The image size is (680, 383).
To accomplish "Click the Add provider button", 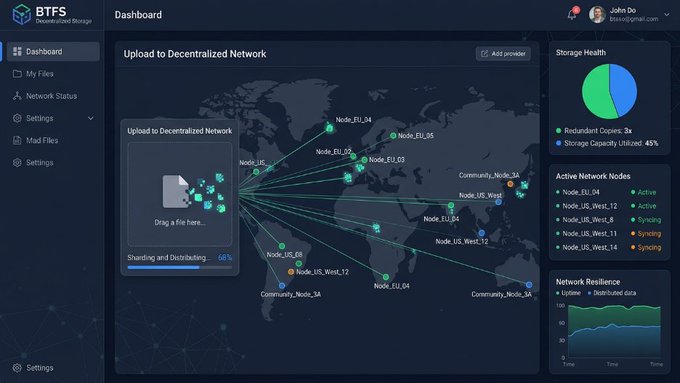I will (x=503, y=54).
